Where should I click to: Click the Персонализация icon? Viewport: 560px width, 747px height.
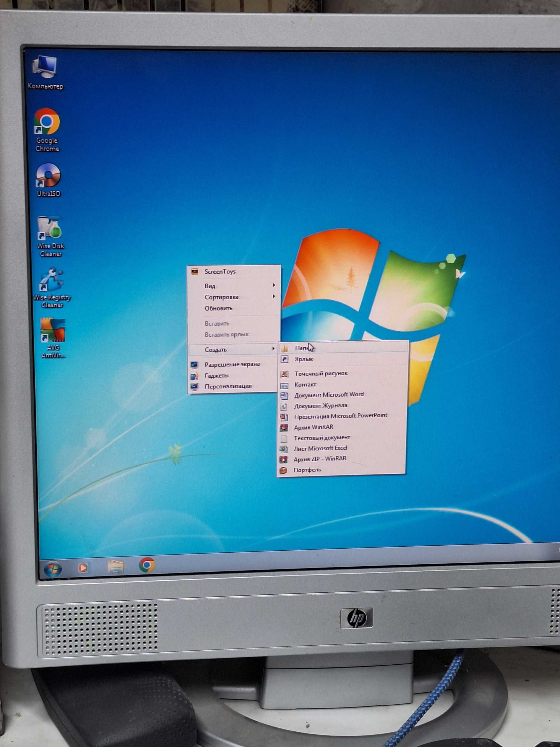194,387
